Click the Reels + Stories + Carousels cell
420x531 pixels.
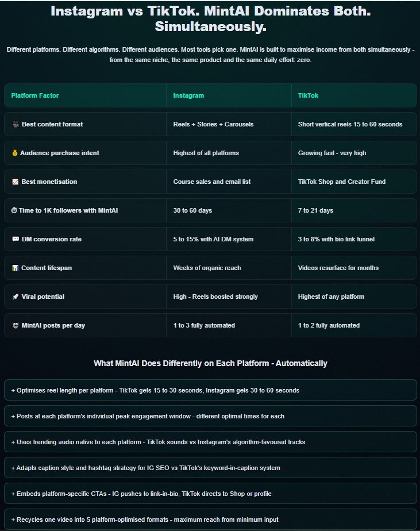(213, 124)
